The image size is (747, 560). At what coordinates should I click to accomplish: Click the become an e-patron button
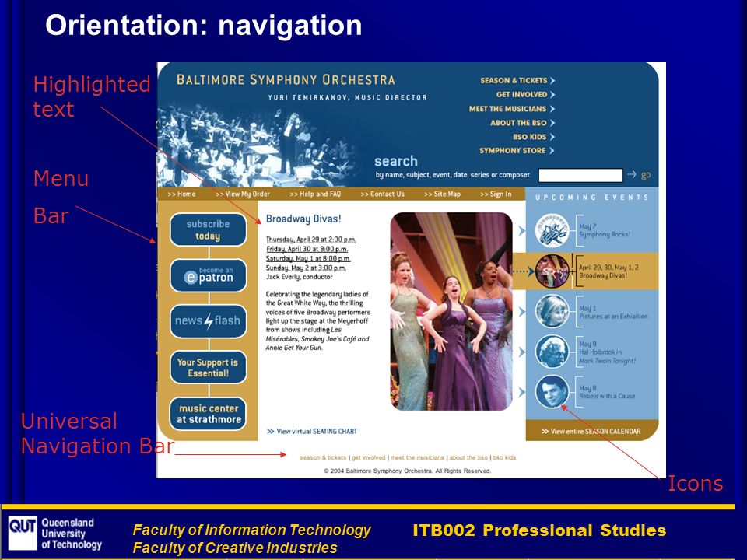[209, 275]
